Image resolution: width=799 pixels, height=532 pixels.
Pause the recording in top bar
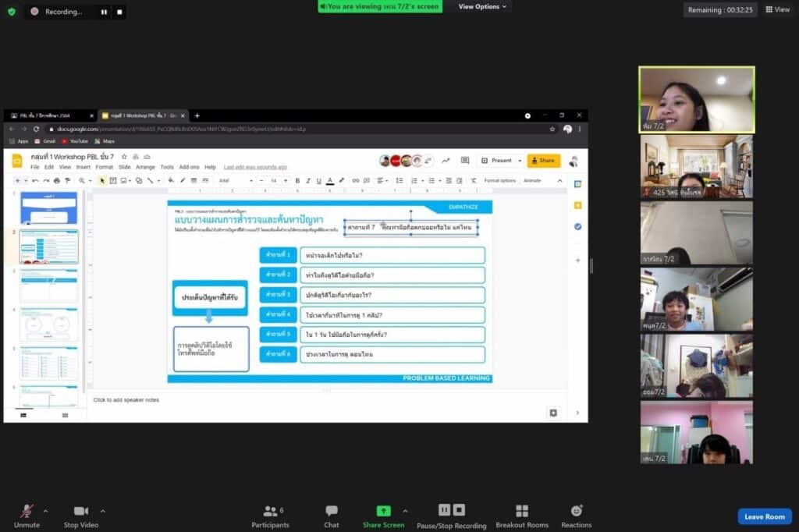(104, 12)
